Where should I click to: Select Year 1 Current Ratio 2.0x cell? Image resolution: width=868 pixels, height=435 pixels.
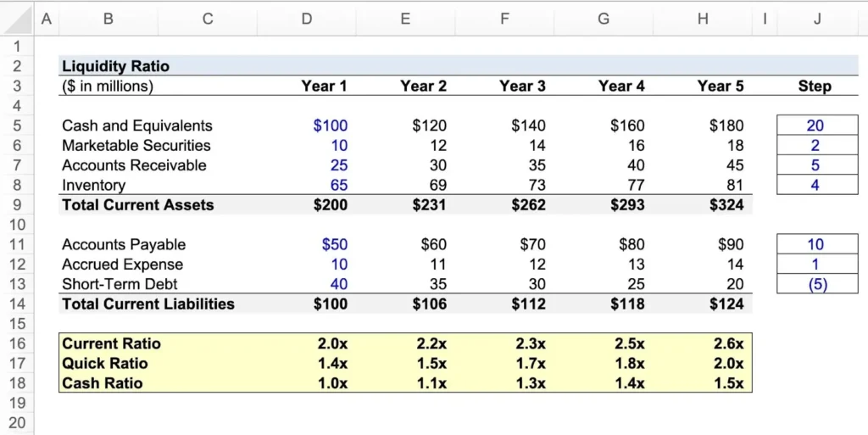pyautogui.click(x=331, y=343)
